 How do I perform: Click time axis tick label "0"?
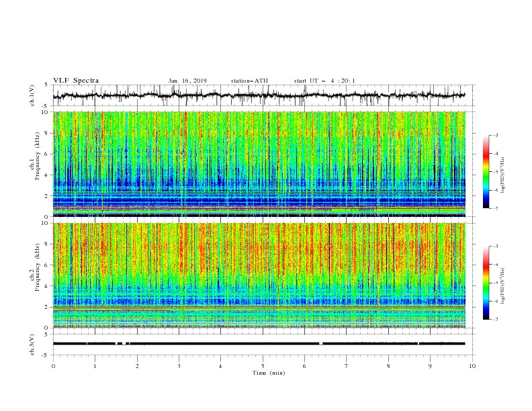pos(53,366)
